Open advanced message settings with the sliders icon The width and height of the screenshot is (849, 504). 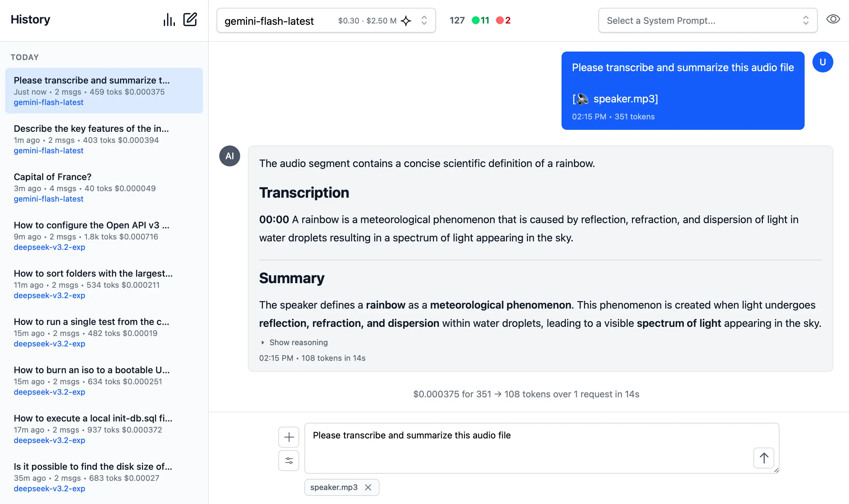tap(288, 461)
